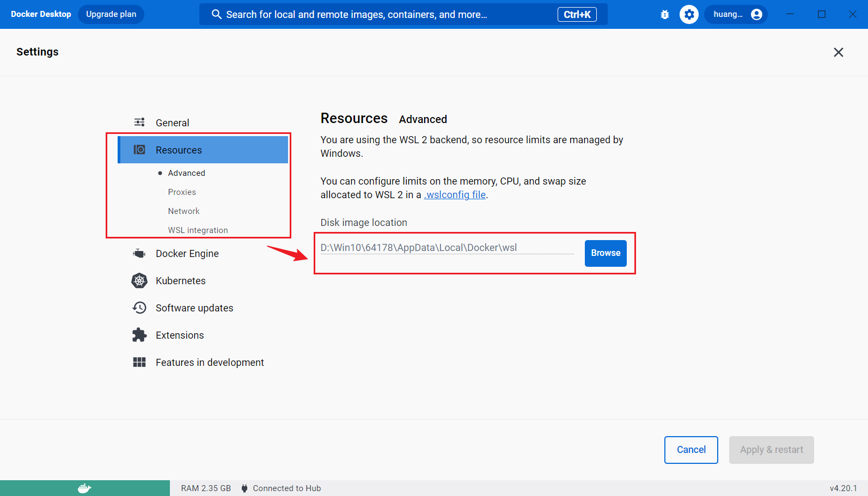
Task: Click the plug icon beside Connected to Hub
Action: (244, 488)
